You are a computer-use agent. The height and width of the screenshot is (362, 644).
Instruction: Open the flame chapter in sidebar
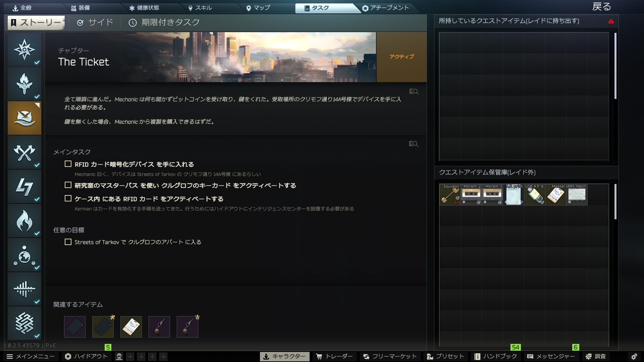(24, 221)
